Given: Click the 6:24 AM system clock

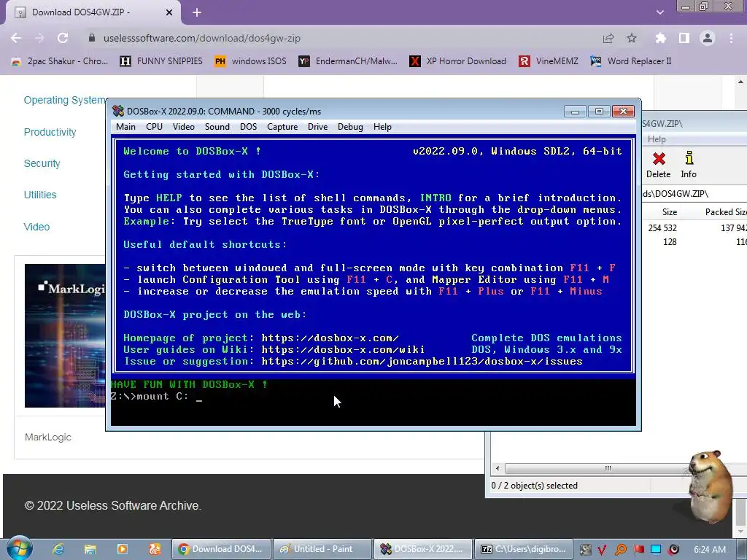Looking at the screenshot, I should (x=710, y=550).
